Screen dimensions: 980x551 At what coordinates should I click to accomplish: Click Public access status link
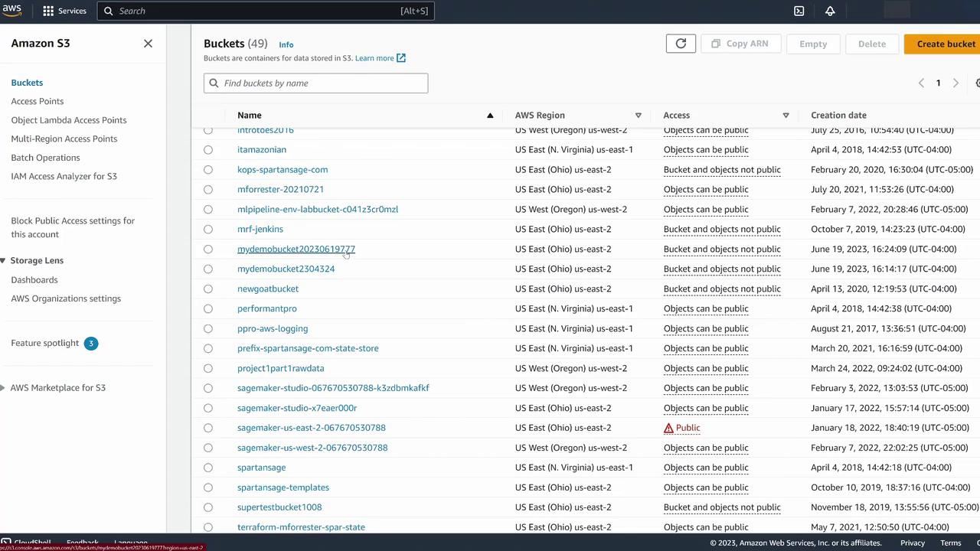click(x=688, y=428)
